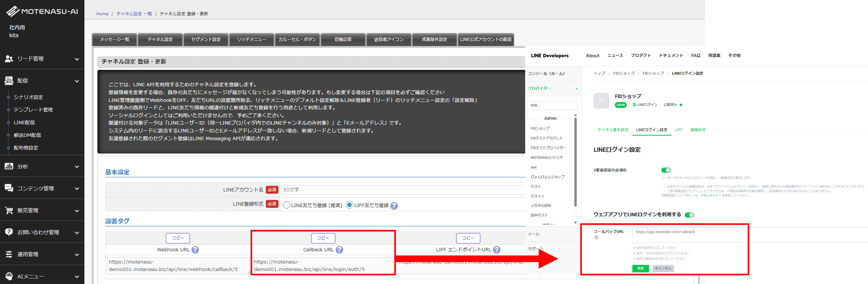Select LINE友だち登録 (推奨) radio button
Image resolution: width=868 pixels, height=284 pixels.
click(286, 205)
